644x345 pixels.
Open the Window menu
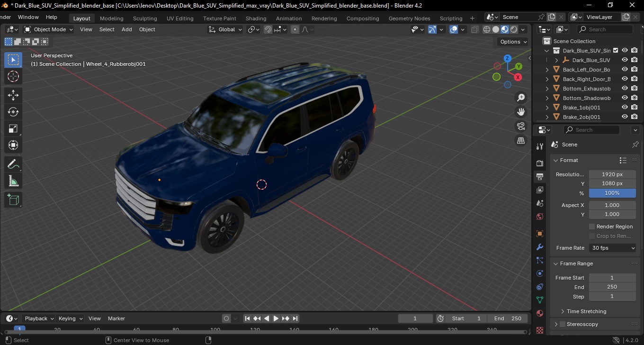coord(28,17)
